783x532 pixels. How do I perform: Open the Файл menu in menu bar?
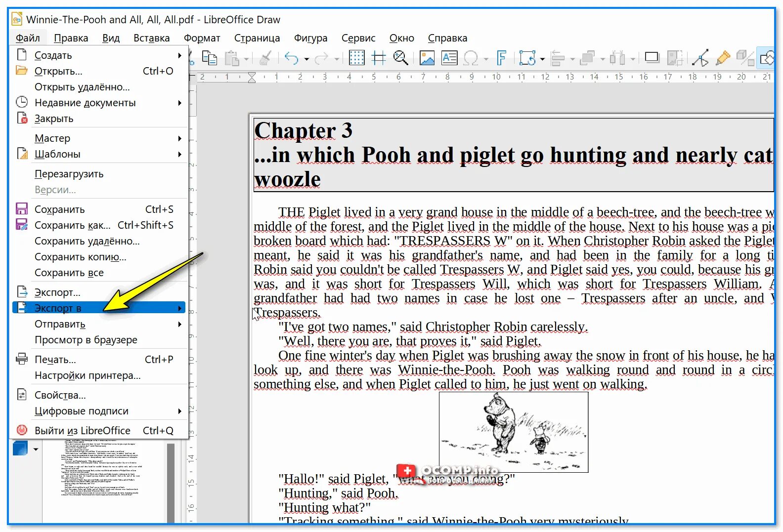coord(28,38)
